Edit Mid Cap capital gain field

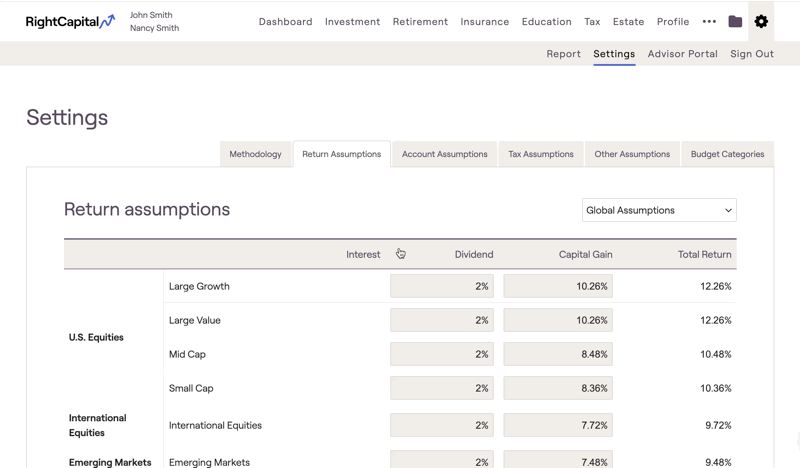558,354
